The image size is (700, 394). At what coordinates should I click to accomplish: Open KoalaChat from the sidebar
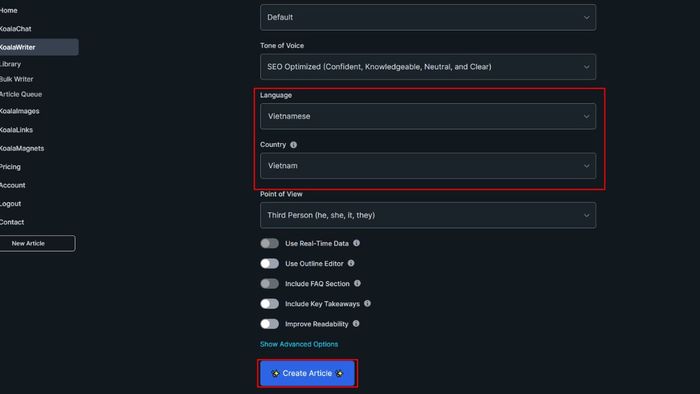point(16,29)
